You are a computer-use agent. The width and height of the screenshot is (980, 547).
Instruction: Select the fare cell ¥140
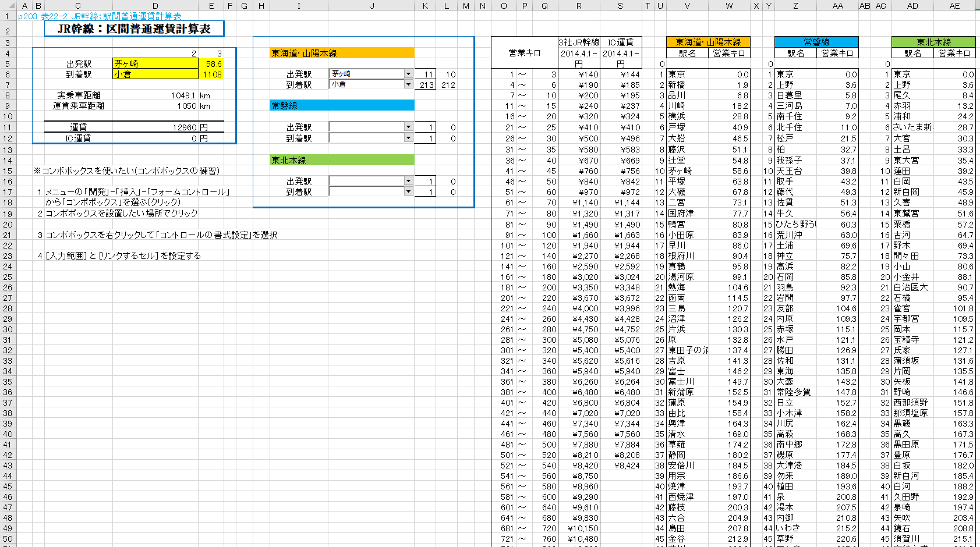tap(579, 74)
